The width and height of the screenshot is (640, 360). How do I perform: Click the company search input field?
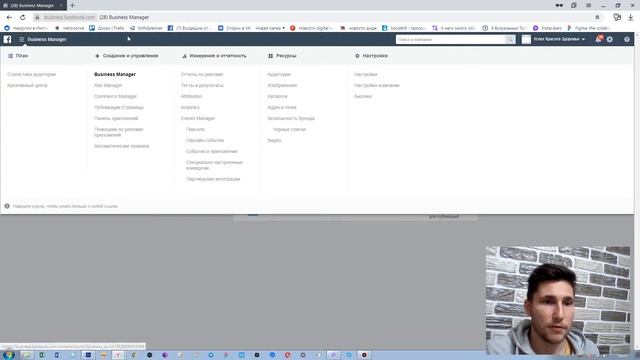451,39
